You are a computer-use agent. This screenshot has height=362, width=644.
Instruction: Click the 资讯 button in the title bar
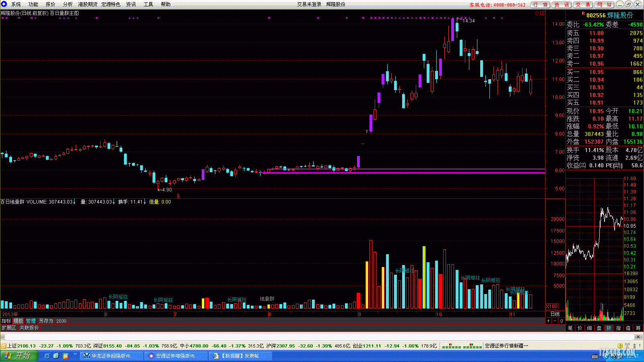point(561,4)
